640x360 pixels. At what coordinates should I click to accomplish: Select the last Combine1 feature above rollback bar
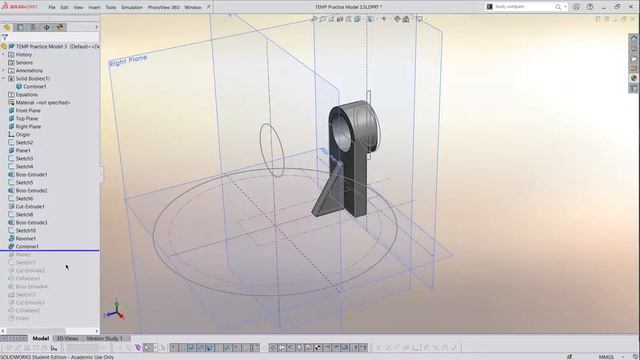click(x=27, y=247)
